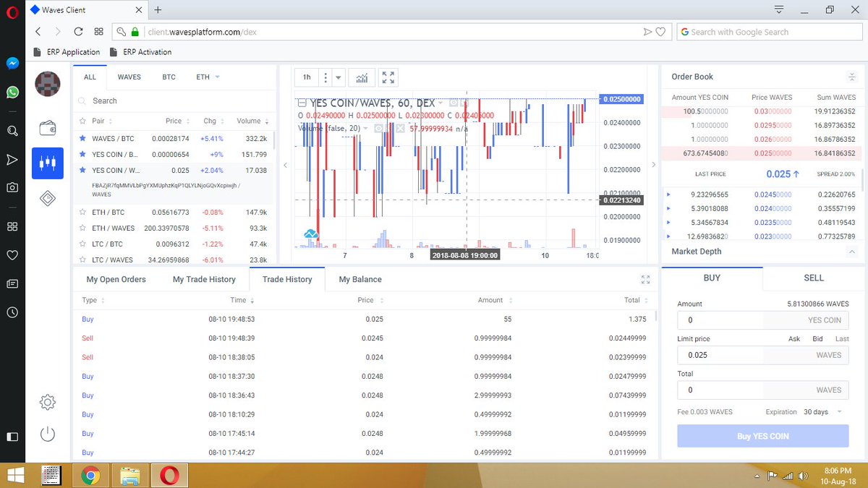
Task: Click the Buy YES COIN button
Action: click(x=762, y=436)
